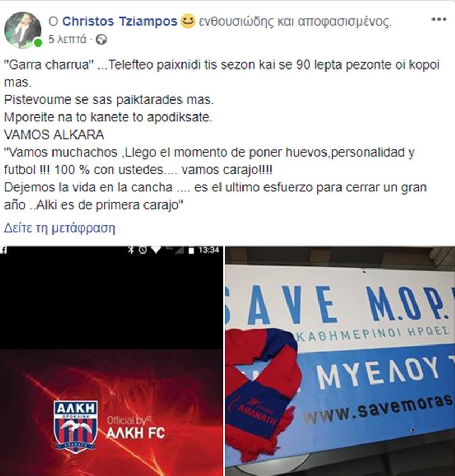Click the 13:34 clock in status bar
The width and height of the screenshot is (455, 476).
coord(209,250)
